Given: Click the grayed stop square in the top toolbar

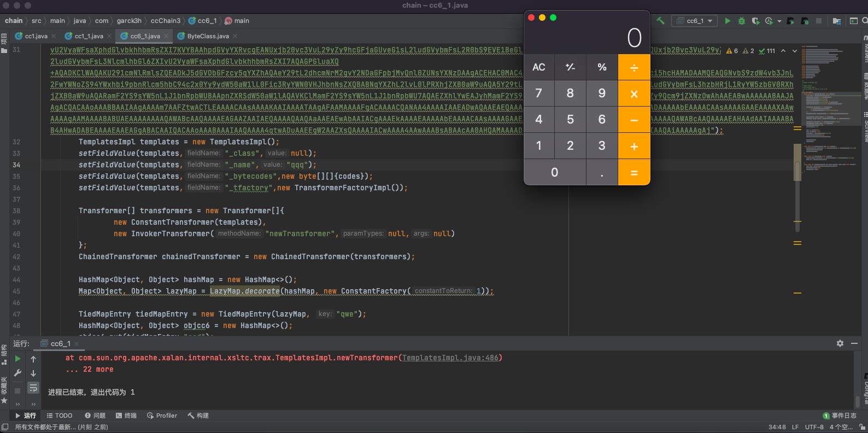Looking at the screenshot, I should [x=819, y=21].
